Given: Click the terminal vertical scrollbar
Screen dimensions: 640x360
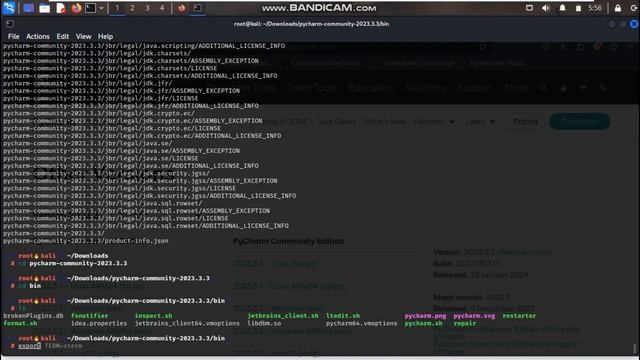Looking at the screenshot, I should (634, 349).
